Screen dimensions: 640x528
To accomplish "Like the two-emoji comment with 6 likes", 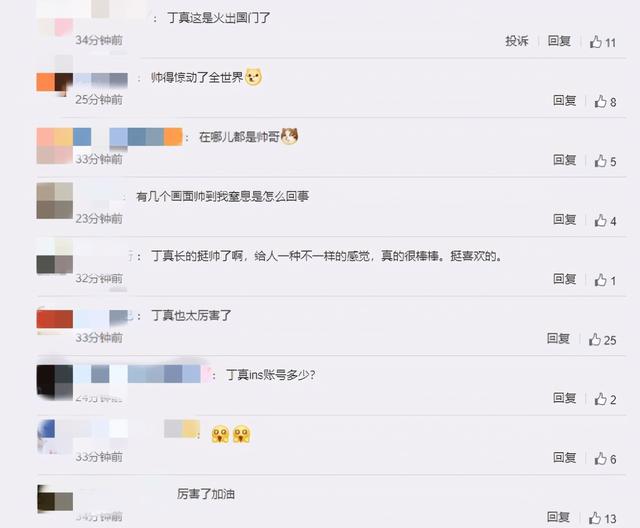I will [605, 459].
